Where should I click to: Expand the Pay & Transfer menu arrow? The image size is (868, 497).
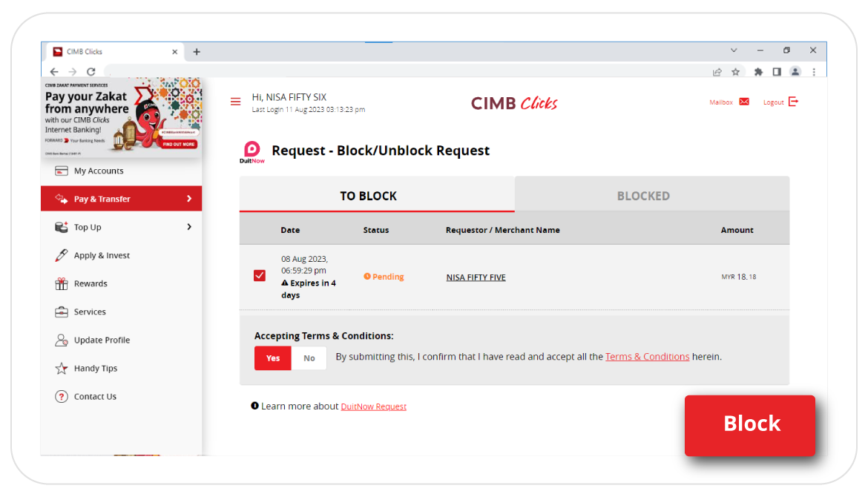pyautogui.click(x=189, y=199)
